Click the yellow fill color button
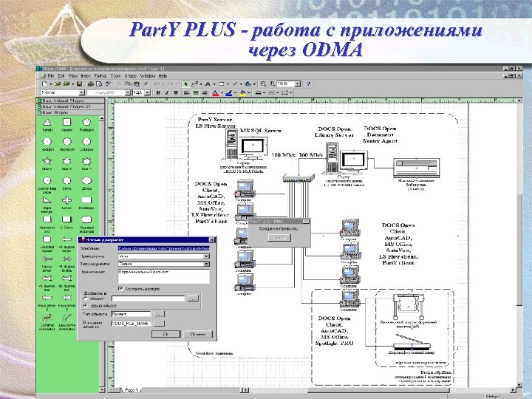Image resolution: width=532 pixels, height=399 pixels. pyautogui.click(x=242, y=92)
